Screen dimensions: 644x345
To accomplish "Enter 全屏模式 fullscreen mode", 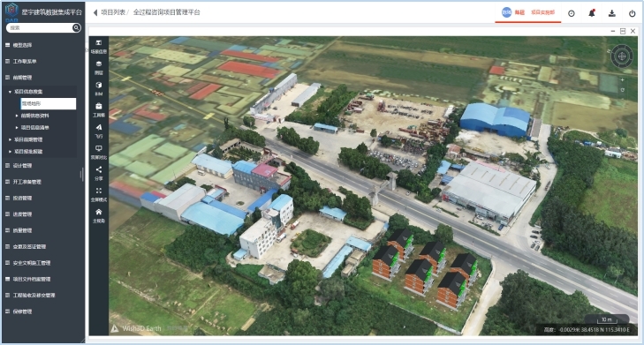I will click(x=99, y=194).
